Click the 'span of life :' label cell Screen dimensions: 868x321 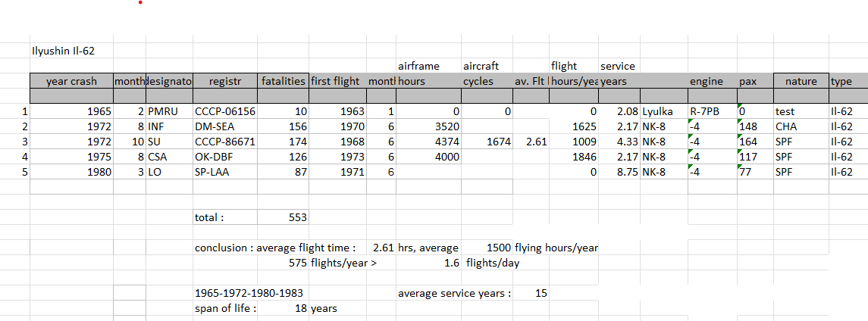(225, 307)
